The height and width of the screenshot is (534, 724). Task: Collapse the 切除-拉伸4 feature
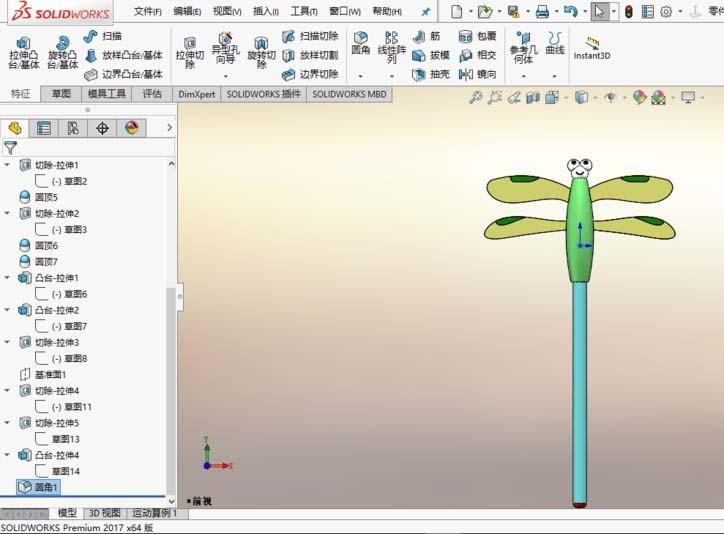7,390
